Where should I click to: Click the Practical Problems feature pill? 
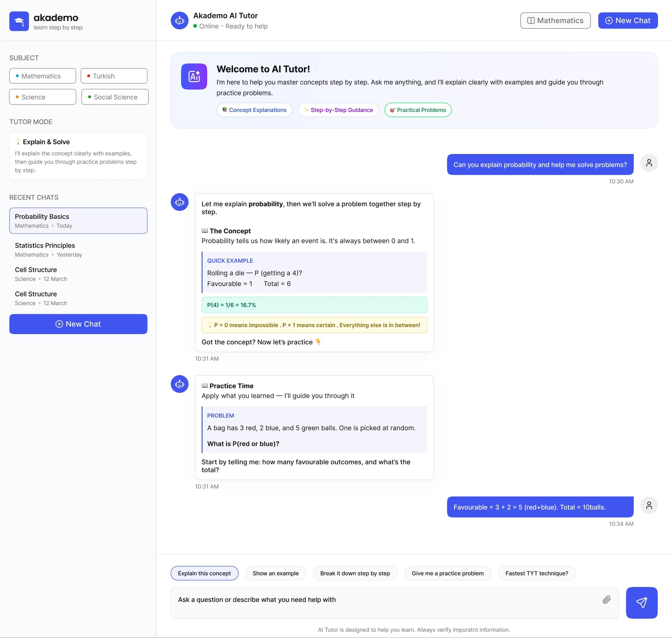point(418,110)
